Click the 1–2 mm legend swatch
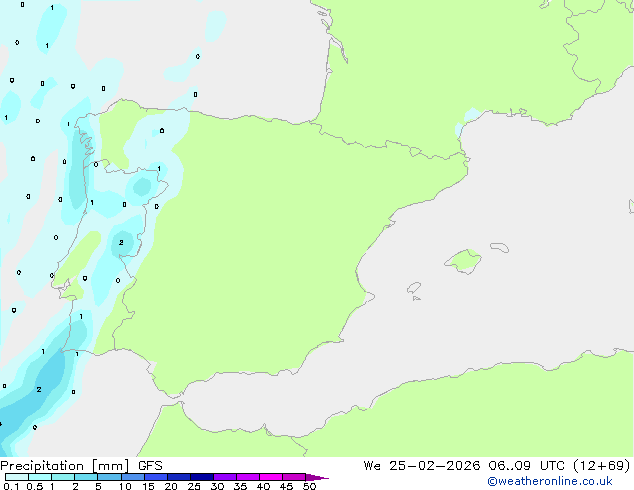The image size is (634, 490). (63, 477)
